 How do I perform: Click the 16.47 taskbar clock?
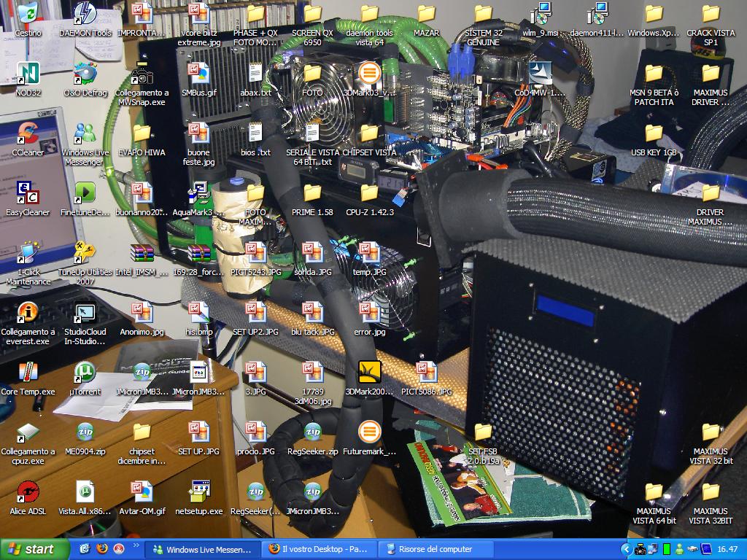pos(727,550)
